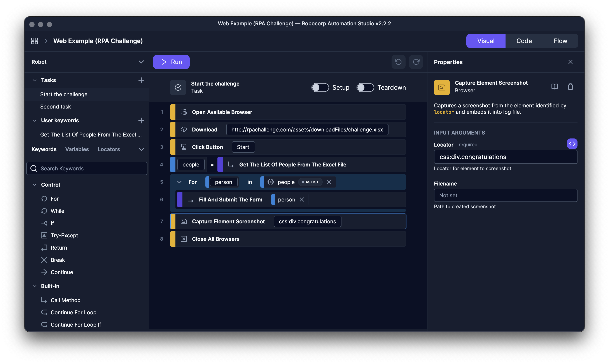Open the Robot dropdown chevron
609x364 pixels.
tap(141, 62)
